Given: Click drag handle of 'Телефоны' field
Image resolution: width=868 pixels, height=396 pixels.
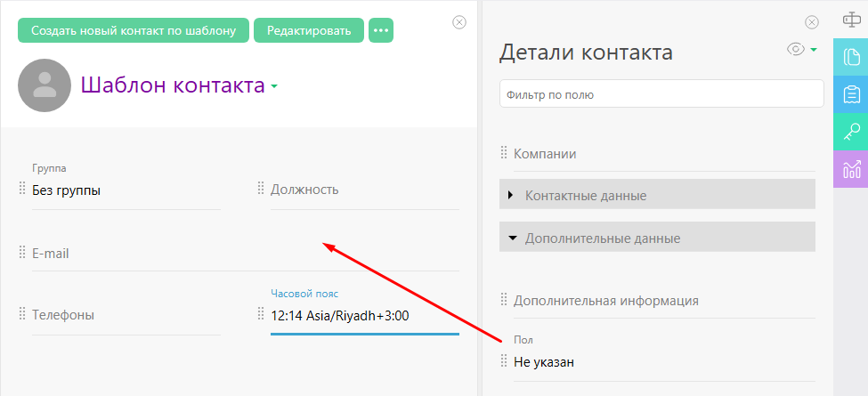Looking at the screenshot, I should tap(22, 314).
